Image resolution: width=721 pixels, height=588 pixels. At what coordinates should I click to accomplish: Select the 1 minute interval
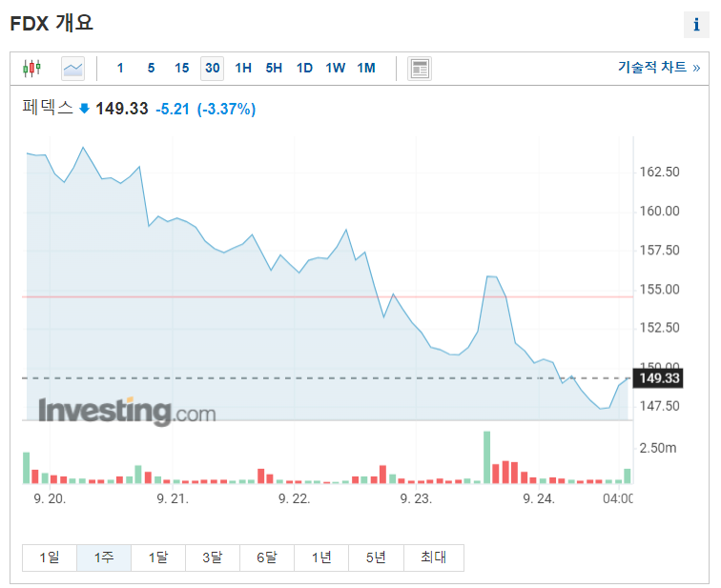(x=120, y=69)
